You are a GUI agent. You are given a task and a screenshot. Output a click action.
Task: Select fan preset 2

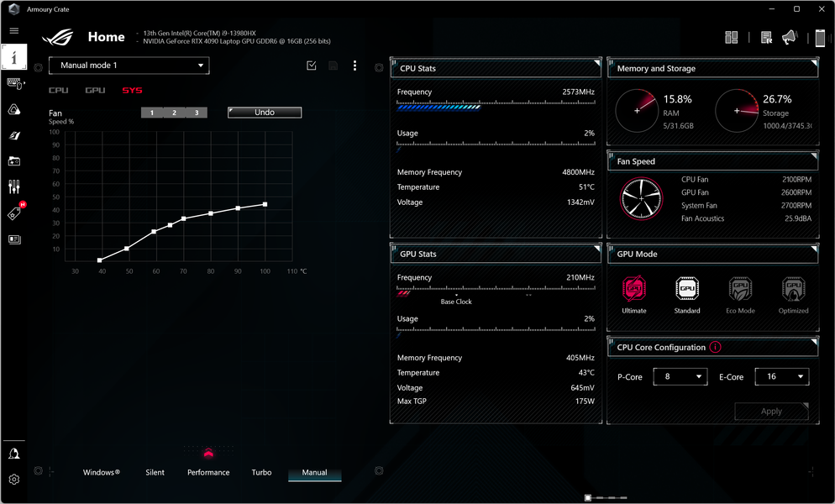pyautogui.click(x=174, y=113)
